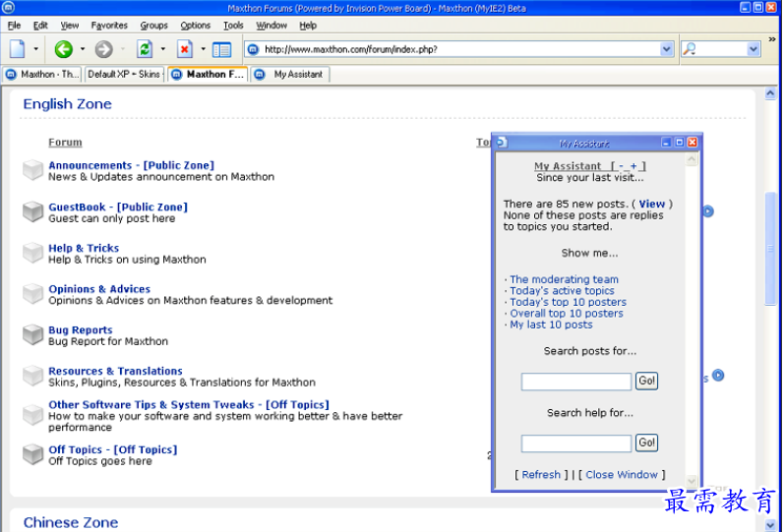Show Overall top 10 posters
Image resolution: width=784 pixels, height=532 pixels.
pyautogui.click(x=567, y=314)
